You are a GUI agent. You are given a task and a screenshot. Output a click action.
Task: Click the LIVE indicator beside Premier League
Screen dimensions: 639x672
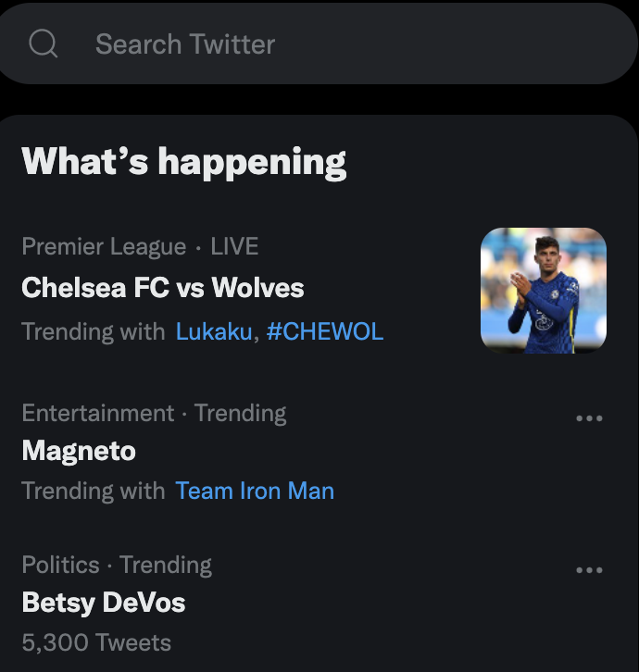(234, 246)
